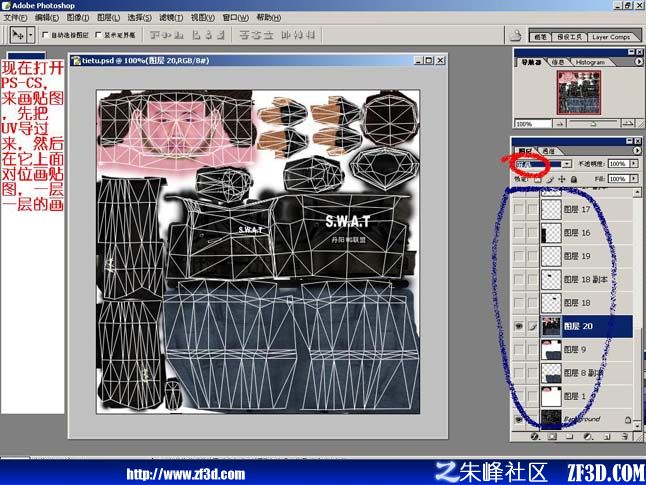Viewport: 646px width, 485px height.
Task: Click the layer opacity 100% field
Action: pyautogui.click(x=618, y=164)
